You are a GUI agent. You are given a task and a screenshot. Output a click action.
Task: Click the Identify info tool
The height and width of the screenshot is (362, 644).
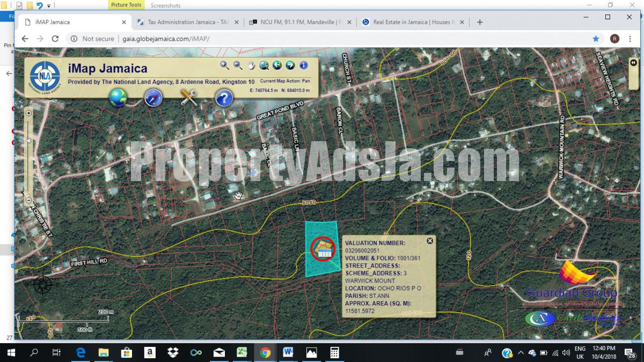302,65
